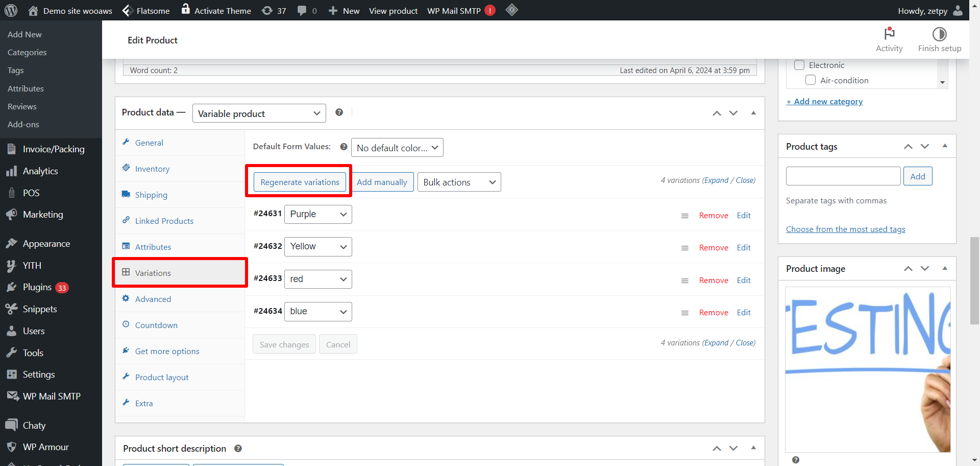Open the WordPress logo menu
980x466 pixels.
11,10
